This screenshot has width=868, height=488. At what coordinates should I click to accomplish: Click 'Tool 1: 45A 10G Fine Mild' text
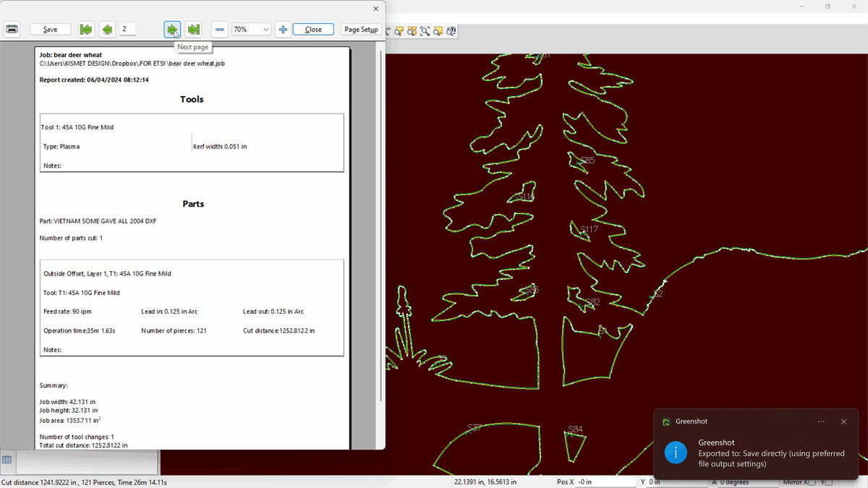(x=77, y=127)
